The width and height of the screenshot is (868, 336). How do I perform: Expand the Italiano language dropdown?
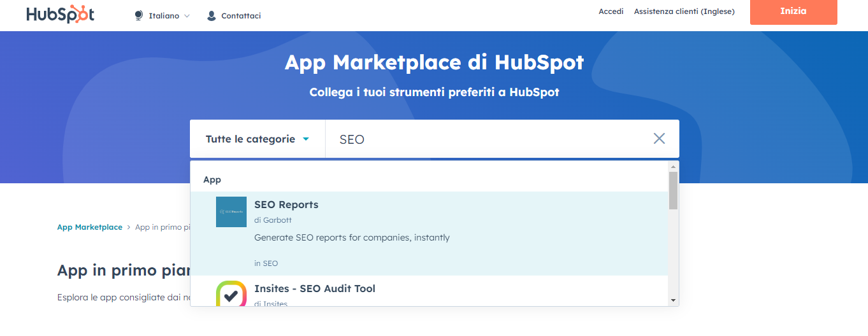coord(163,16)
